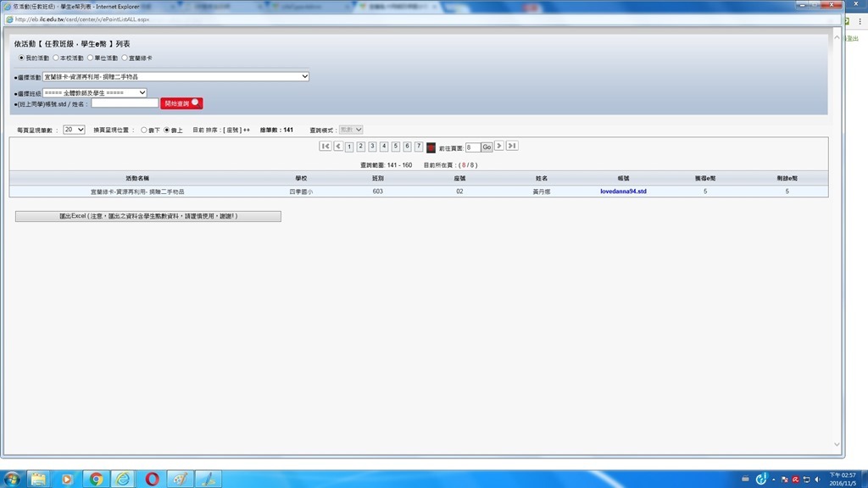Open results page 6
Screen dimensions: 868x488
[x=408, y=147]
